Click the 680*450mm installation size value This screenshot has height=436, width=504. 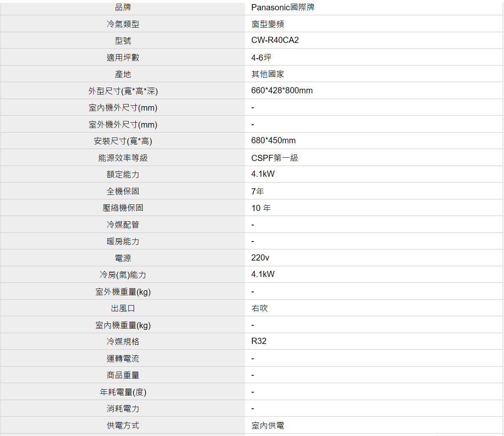(273, 140)
